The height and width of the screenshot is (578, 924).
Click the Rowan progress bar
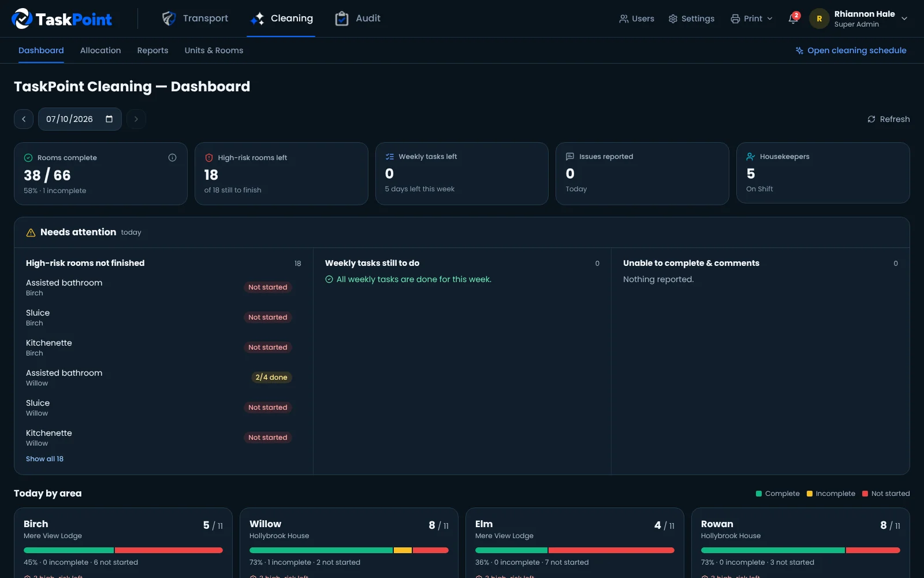800,550
